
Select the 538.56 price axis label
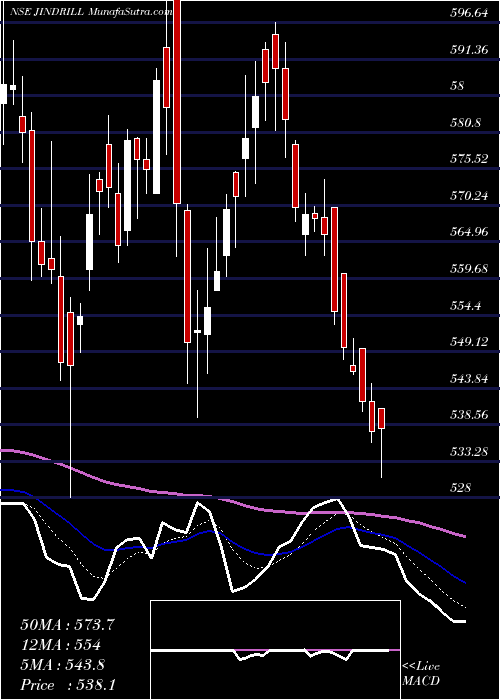pyautogui.click(x=468, y=415)
